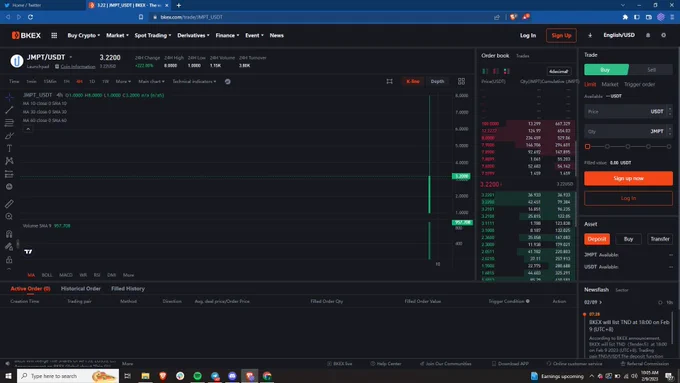The width and height of the screenshot is (680, 383).
Task: Click the Log In header link
Action: coord(528,36)
